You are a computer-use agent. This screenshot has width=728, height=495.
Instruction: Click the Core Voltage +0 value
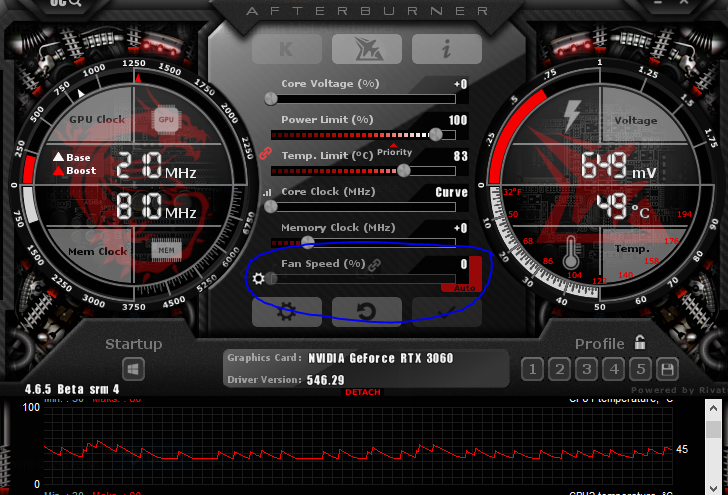click(461, 84)
